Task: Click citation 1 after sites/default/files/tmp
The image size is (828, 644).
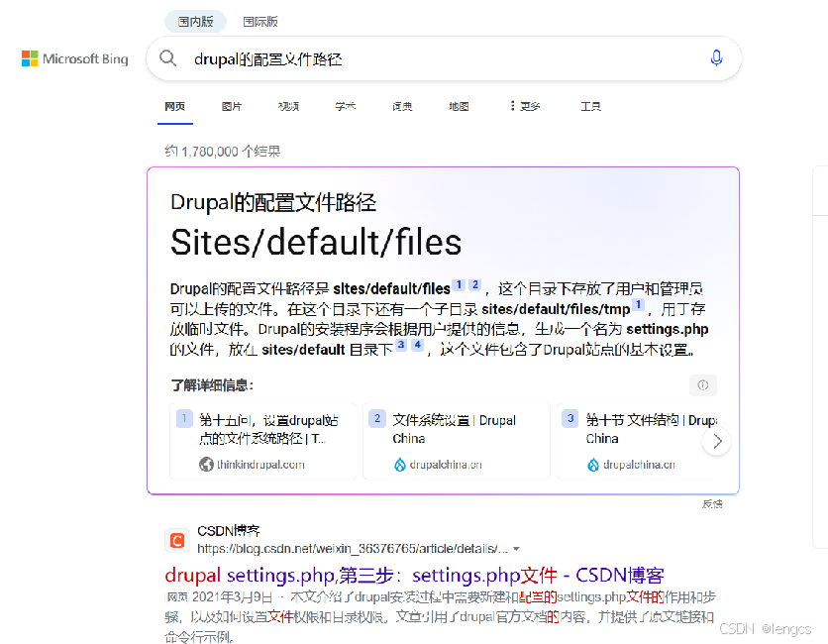Action: [x=639, y=305]
